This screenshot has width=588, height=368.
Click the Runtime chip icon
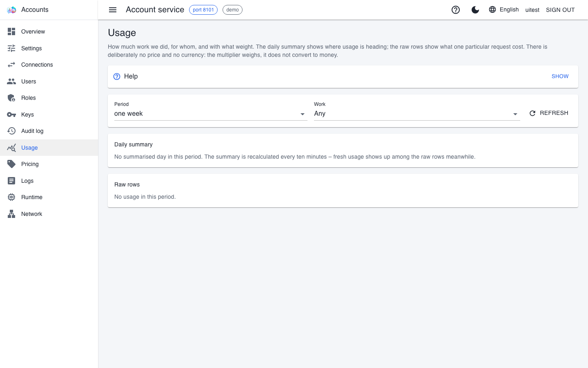11,197
